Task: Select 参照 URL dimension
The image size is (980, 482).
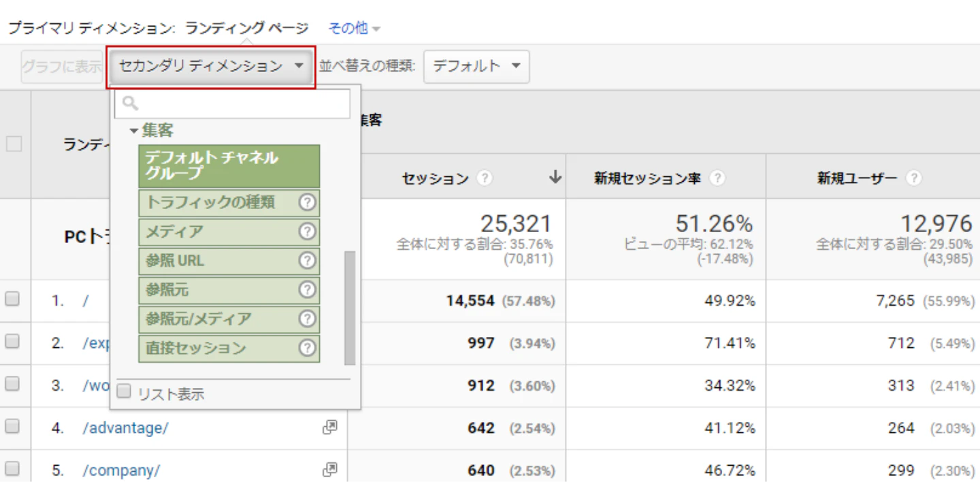Action: point(229,261)
